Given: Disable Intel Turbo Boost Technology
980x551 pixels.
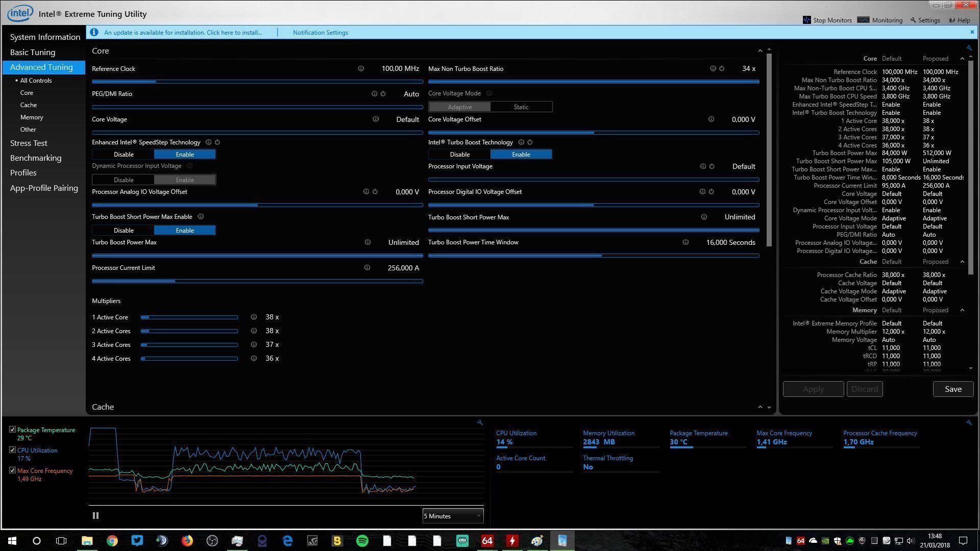Looking at the screenshot, I should point(459,154).
